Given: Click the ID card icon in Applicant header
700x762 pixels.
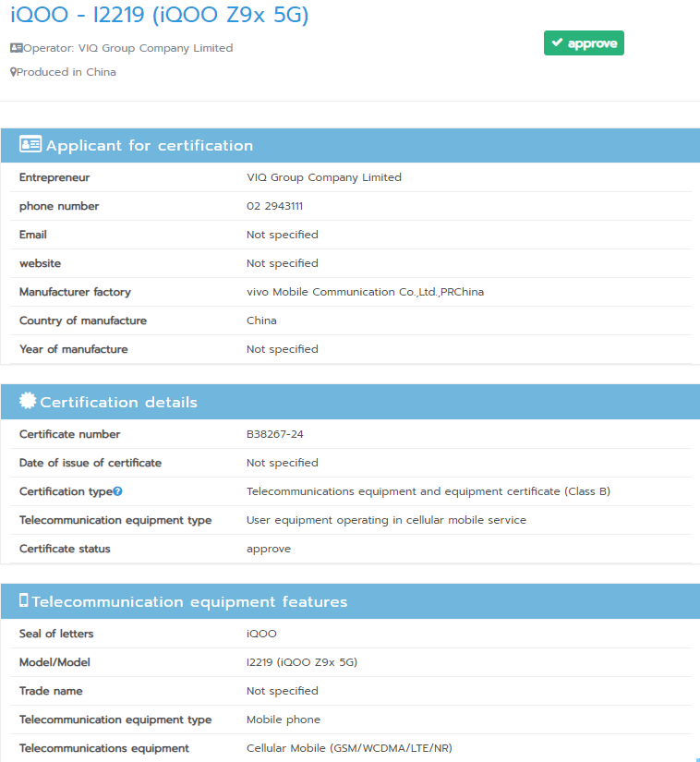Looking at the screenshot, I should coord(30,145).
